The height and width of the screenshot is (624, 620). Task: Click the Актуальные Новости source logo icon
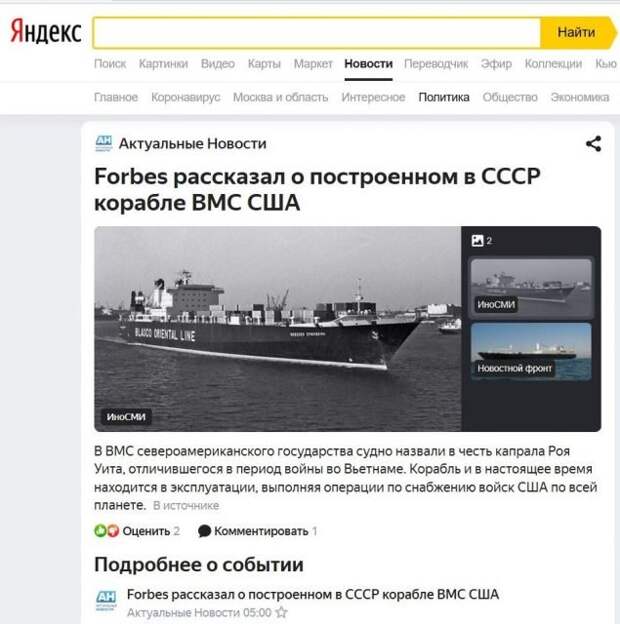[104, 143]
